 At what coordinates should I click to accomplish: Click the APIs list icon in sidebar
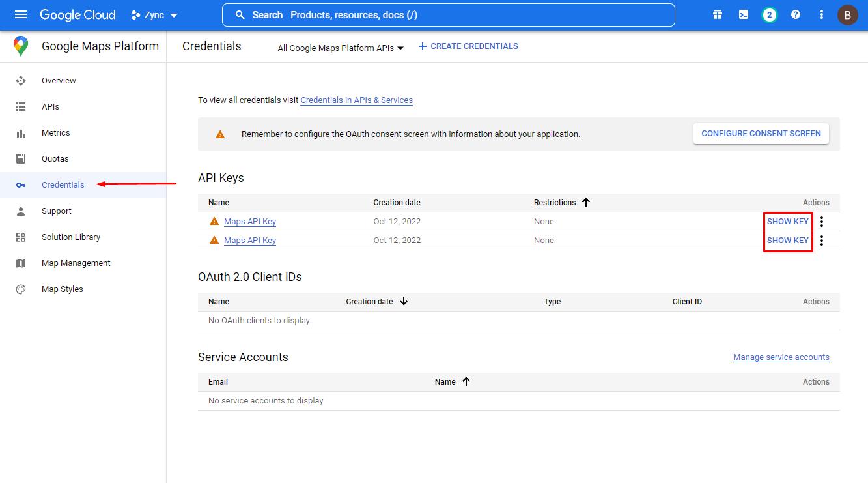[21, 107]
